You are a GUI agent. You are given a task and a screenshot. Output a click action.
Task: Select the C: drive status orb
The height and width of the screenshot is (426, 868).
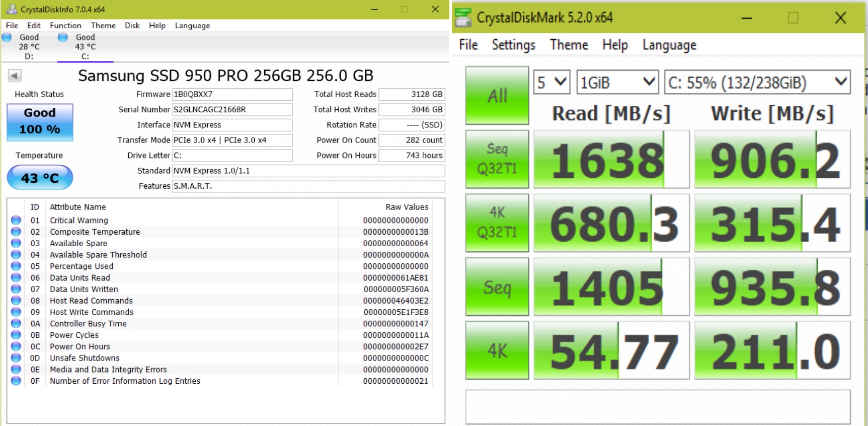(x=63, y=37)
